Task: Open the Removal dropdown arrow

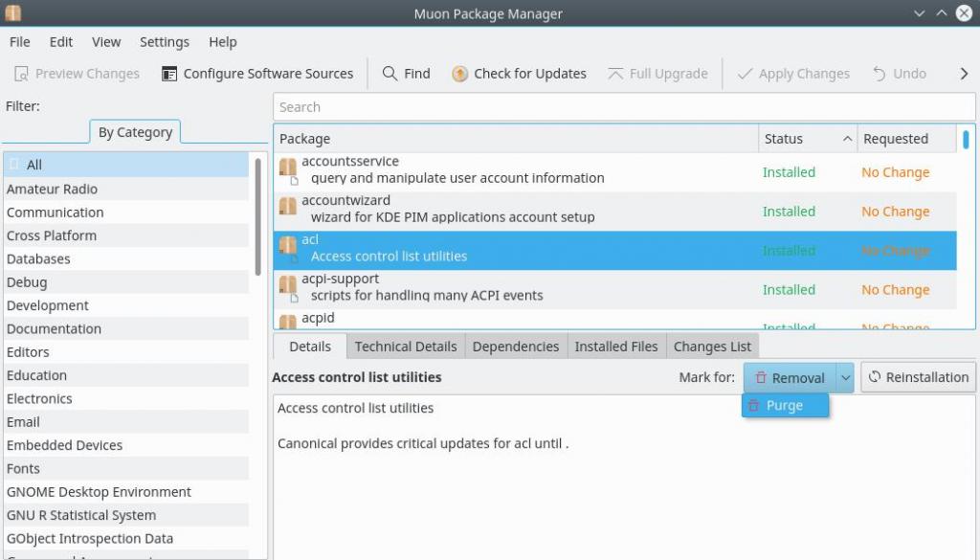Action: coord(845,377)
